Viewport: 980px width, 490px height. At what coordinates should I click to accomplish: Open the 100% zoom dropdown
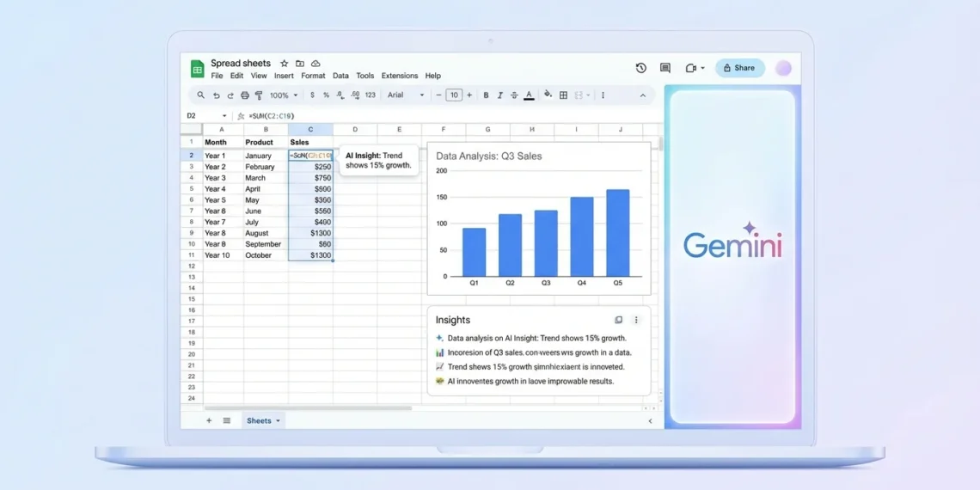[x=284, y=95]
